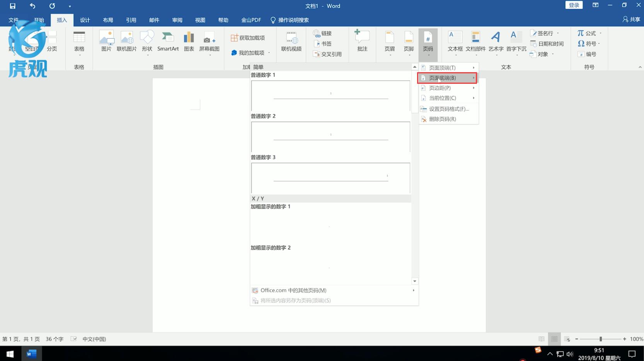The width and height of the screenshot is (644, 361).
Task: Expand Office.com 中的其他页码 submenu
Action: tap(334, 290)
